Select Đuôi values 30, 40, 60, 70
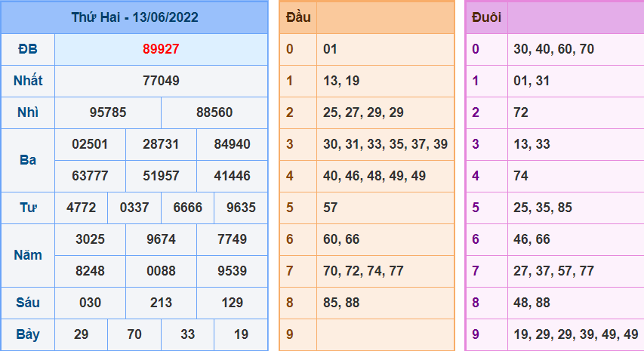 tap(553, 49)
